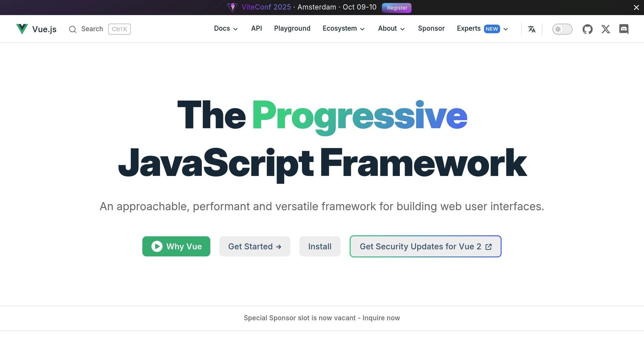Click the Install button

[x=320, y=246]
